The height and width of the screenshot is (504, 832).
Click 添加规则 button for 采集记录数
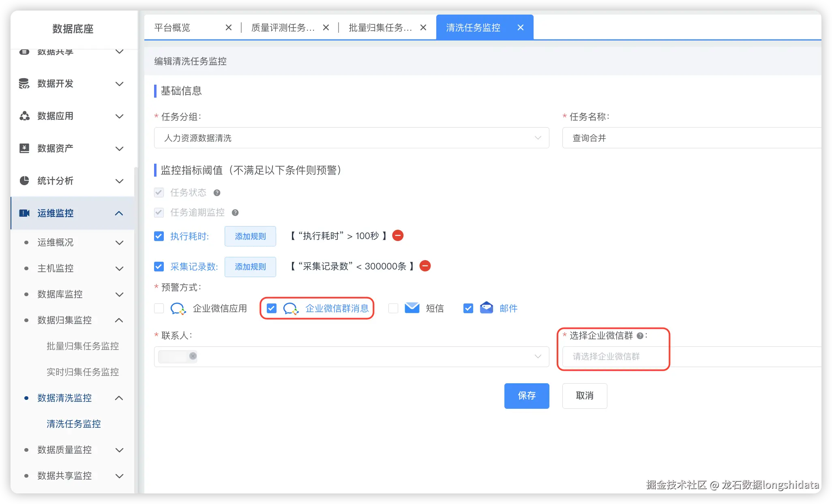(250, 267)
